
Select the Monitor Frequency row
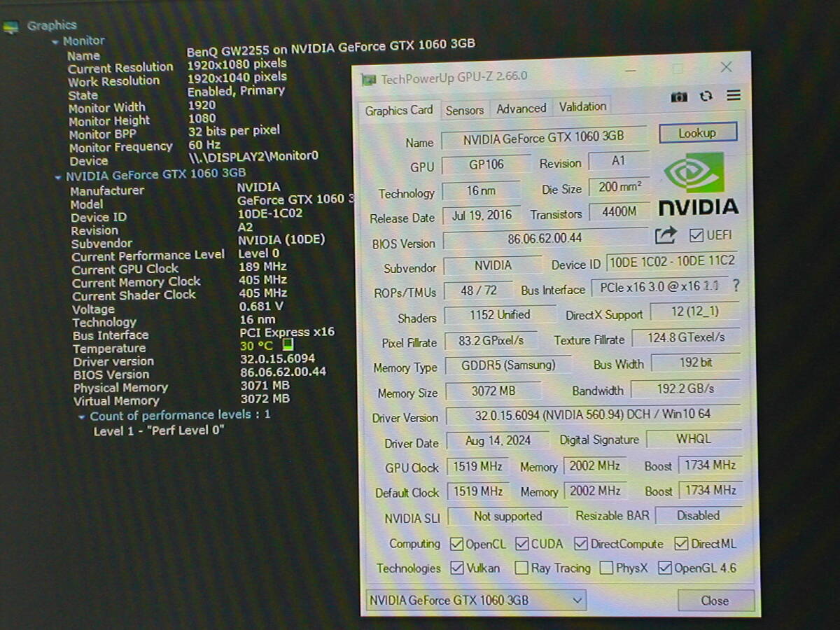[x=145, y=146]
